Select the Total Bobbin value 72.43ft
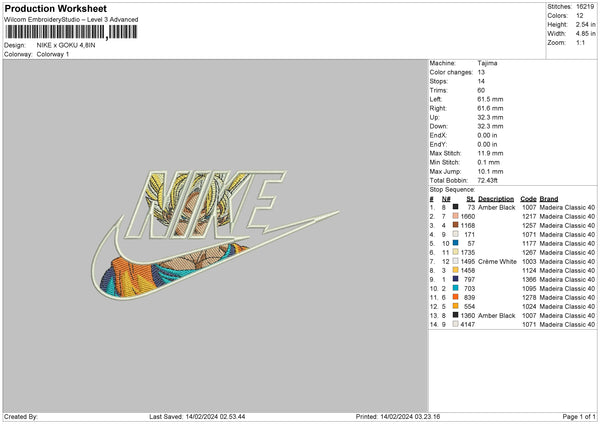600x424 pixels. [x=488, y=180]
